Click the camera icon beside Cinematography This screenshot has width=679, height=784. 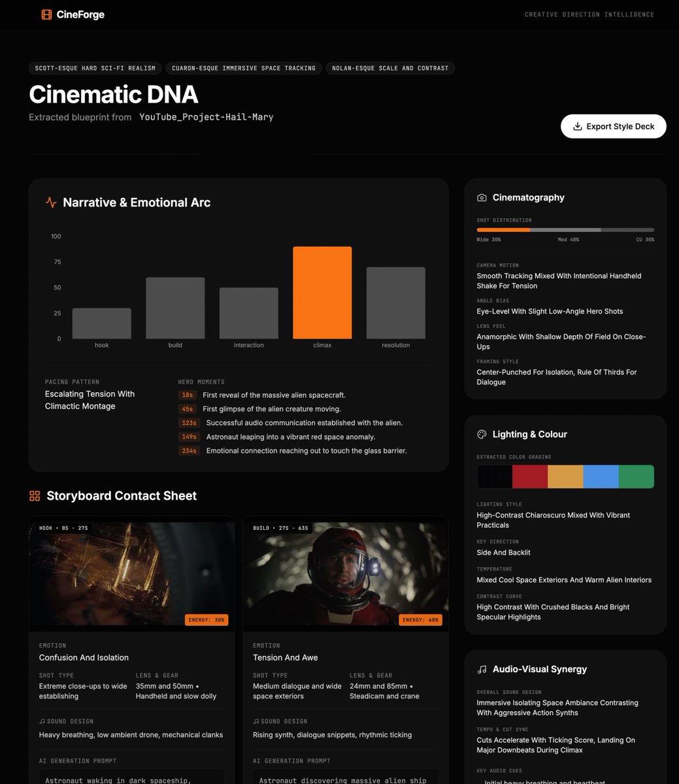[x=482, y=197]
